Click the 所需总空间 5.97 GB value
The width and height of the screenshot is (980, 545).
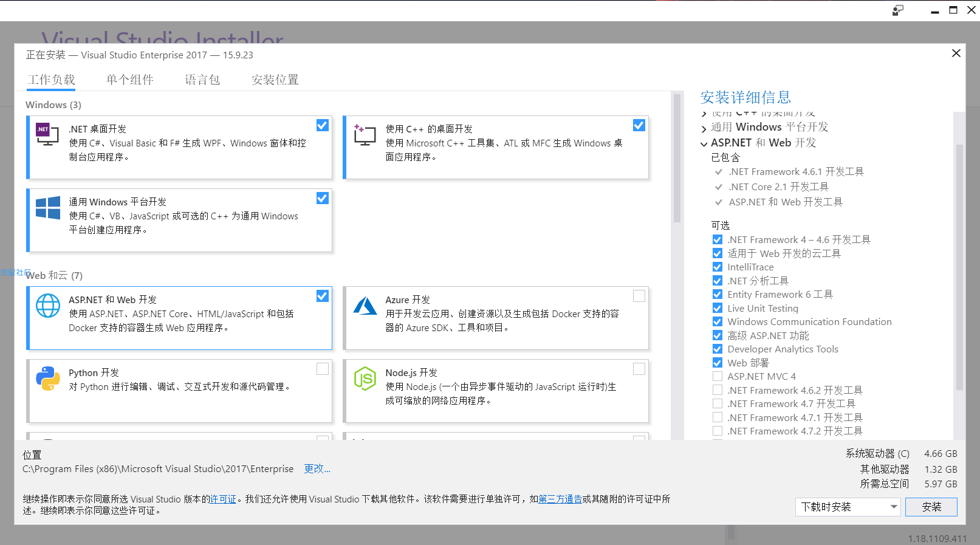[x=941, y=484]
